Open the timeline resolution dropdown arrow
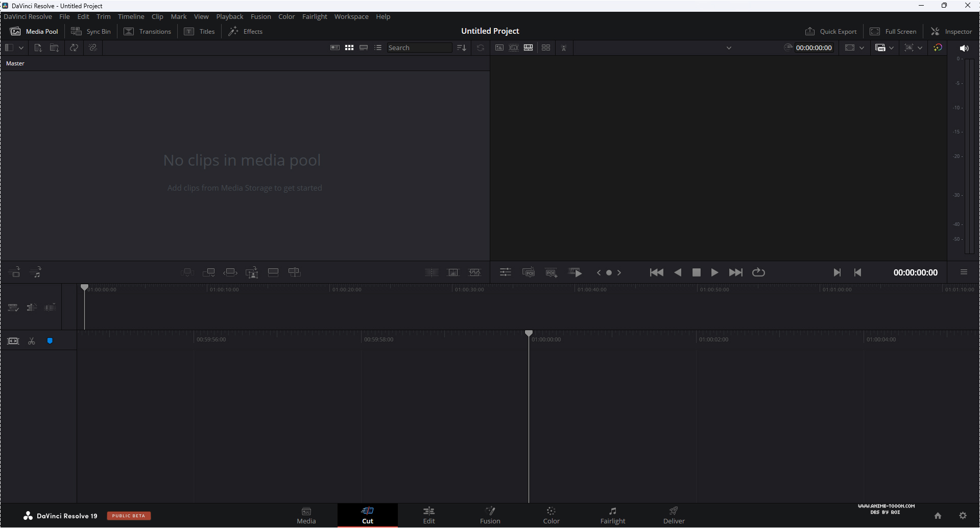This screenshot has width=980, height=528. (x=862, y=48)
